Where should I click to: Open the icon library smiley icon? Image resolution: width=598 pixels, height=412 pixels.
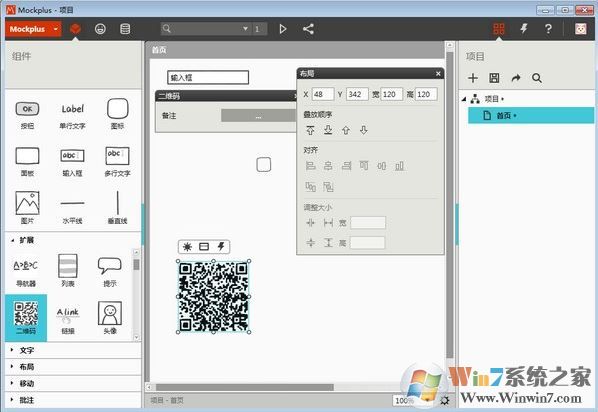(100, 29)
